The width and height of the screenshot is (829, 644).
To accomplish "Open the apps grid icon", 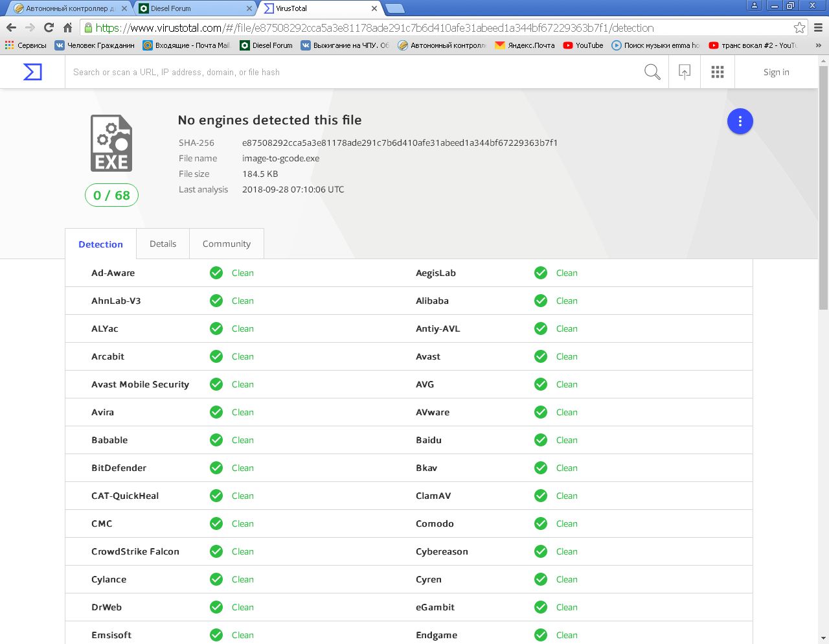I will pos(718,72).
